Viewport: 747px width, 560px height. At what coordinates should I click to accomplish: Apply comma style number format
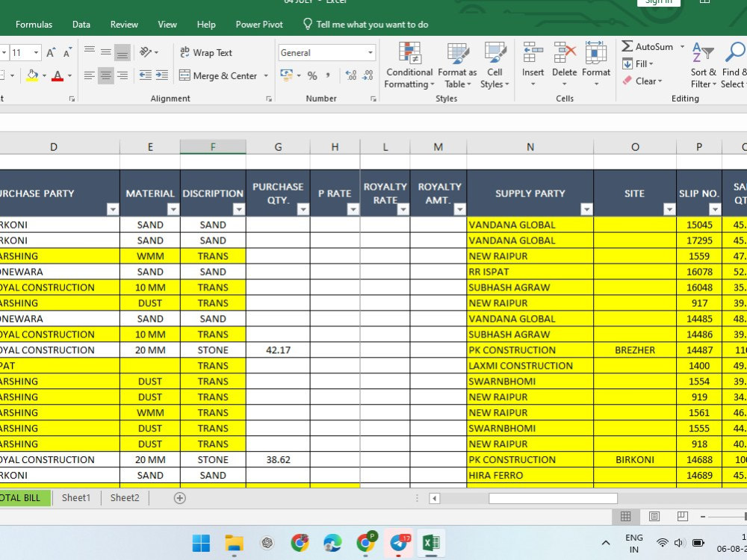(x=328, y=75)
